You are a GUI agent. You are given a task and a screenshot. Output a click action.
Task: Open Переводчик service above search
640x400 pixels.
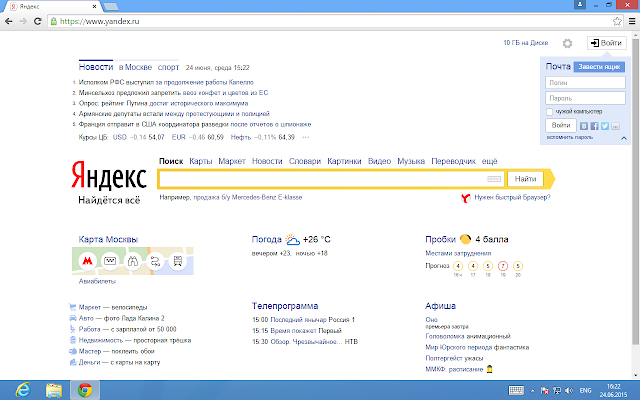(453, 161)
